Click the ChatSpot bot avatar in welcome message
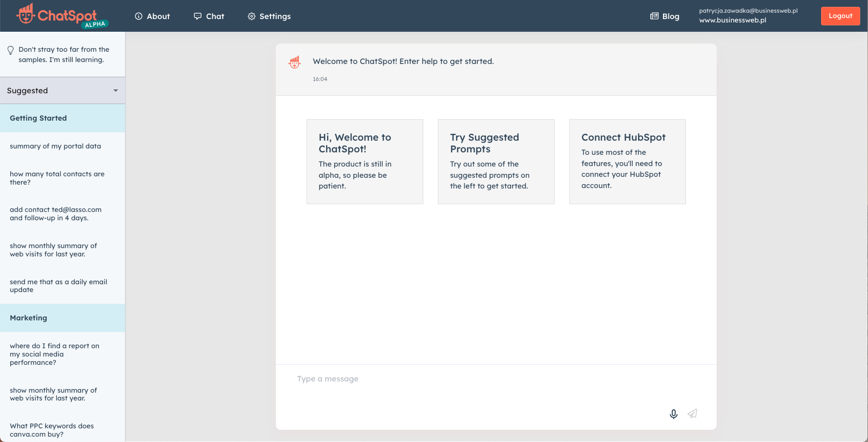Image resolution: width=868 pixels, height=442 pixels. [294, 62]
